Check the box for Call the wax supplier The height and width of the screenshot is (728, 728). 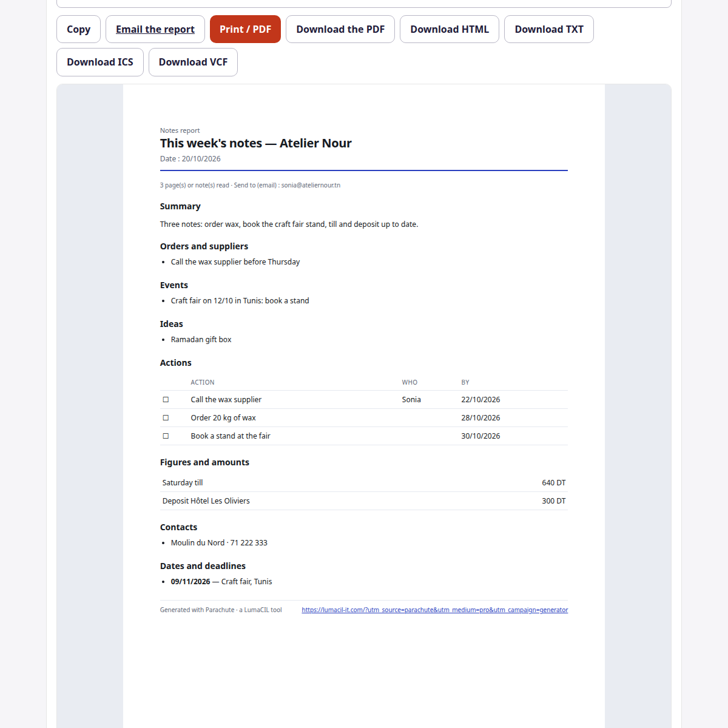click(x=166, y=400)
